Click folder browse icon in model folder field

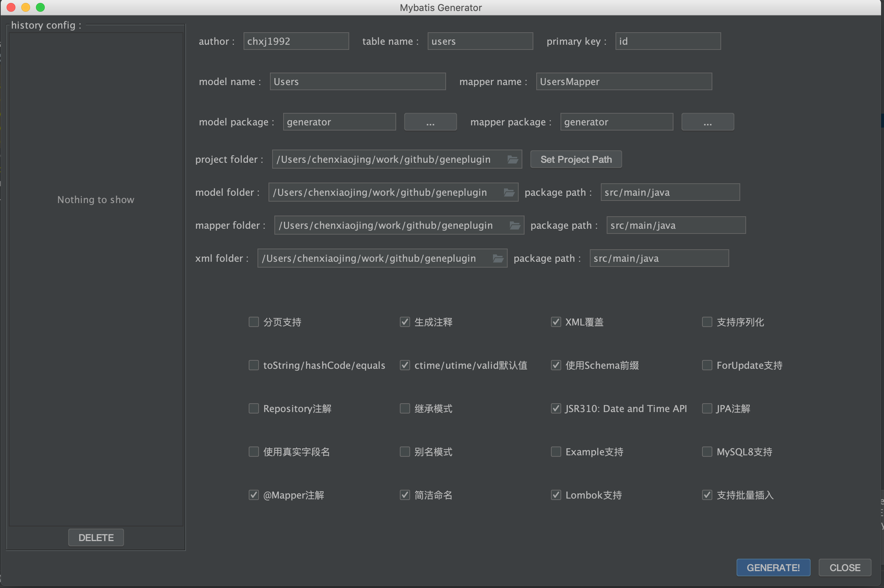coord(509,192)
